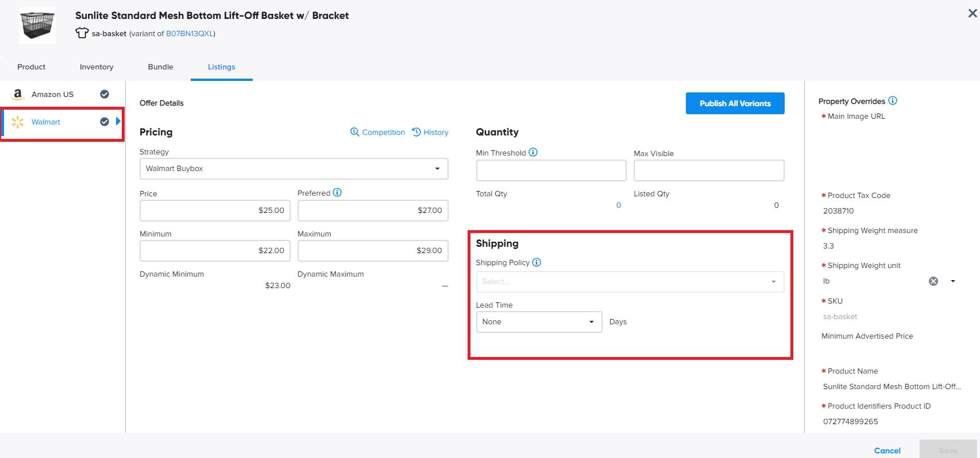
Task: Open the Lead Time dropdown
Action: click(538, 322)
